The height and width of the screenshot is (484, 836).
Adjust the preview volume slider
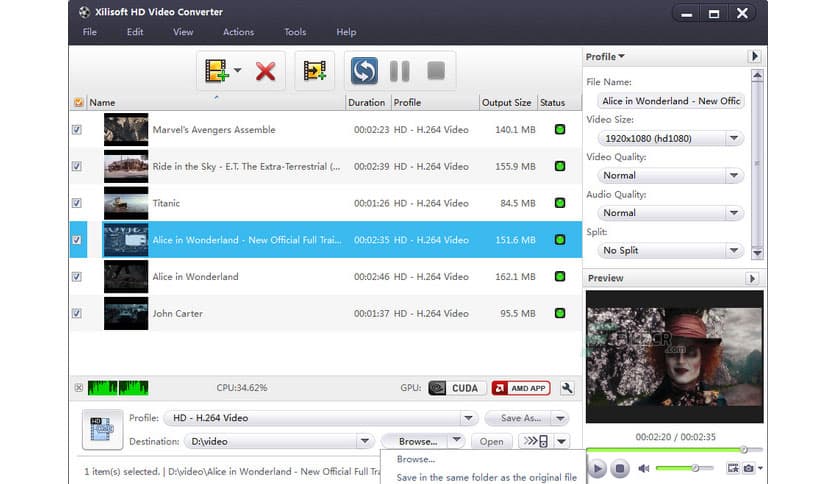(685, 468)
